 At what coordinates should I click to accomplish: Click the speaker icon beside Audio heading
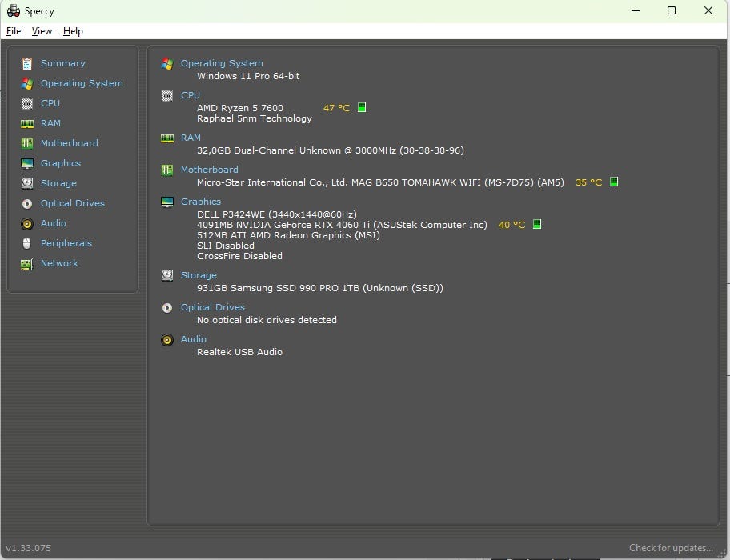click(x=167, y=339)
